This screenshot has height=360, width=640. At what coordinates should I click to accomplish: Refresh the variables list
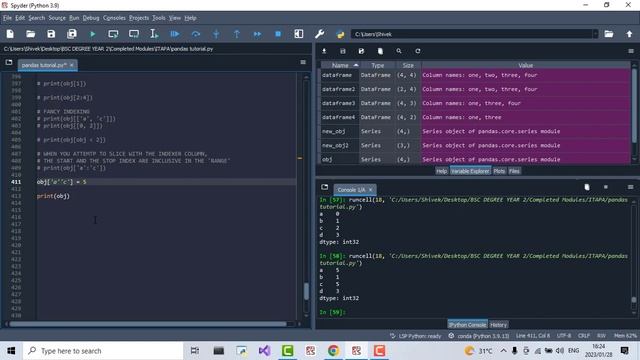click(418, 51)
